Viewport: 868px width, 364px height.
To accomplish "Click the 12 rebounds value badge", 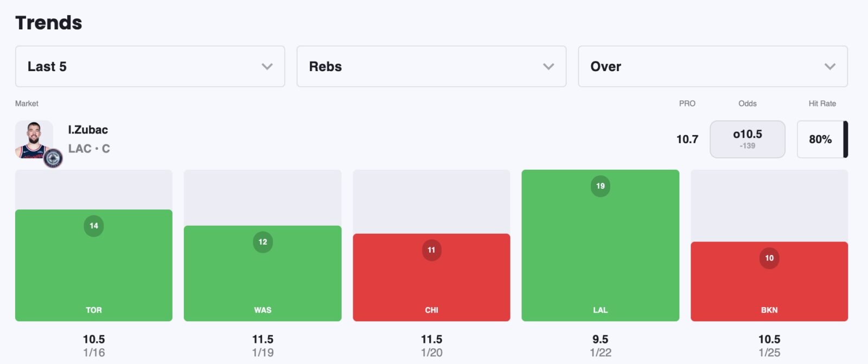I will click(263, 242).
